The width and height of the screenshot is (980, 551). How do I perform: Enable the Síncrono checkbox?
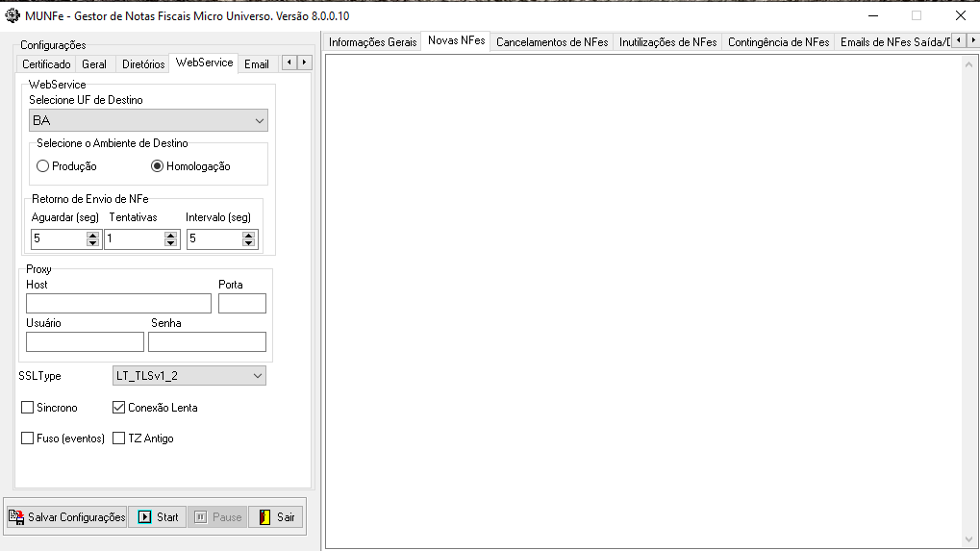[27, 408]
